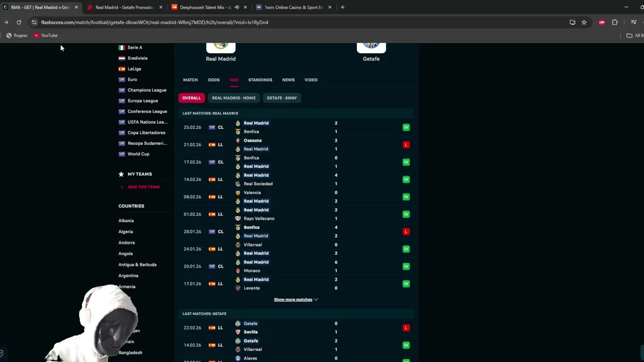Click the Getafe team logo at top

371,47
